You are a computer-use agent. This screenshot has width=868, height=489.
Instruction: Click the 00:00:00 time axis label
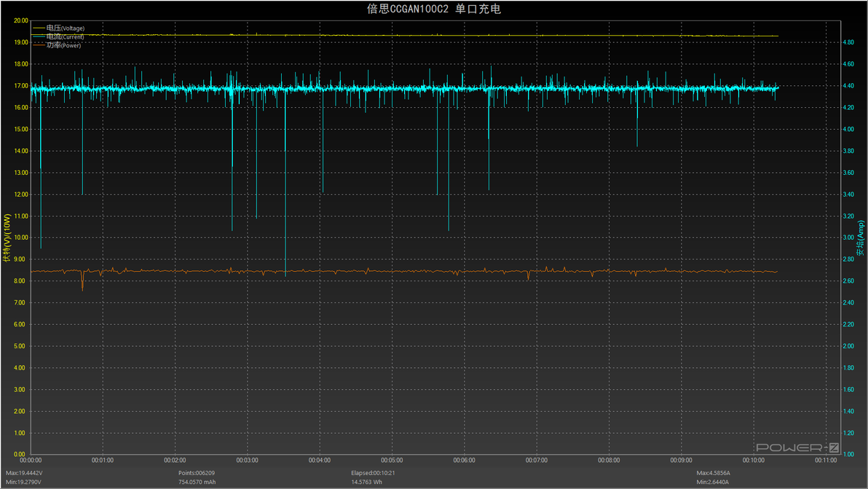31,460
